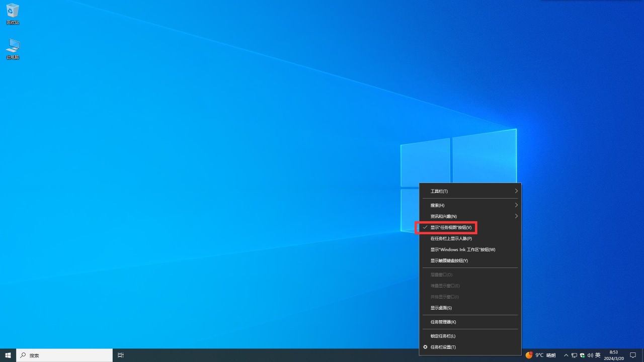The image size is (644, 362).
Task: Open 任务栏设置(T) from the context menu
Action: pyautogui.click(x=470, y=347)
